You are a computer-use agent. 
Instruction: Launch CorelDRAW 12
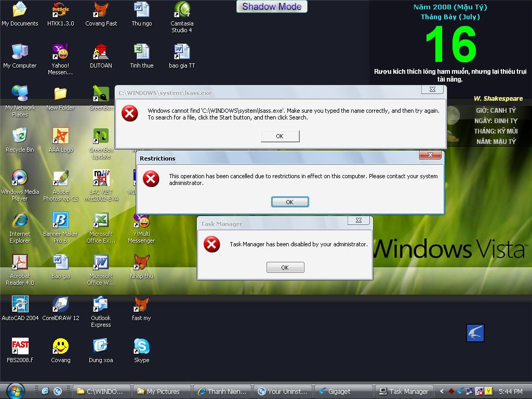click(60, 309)
